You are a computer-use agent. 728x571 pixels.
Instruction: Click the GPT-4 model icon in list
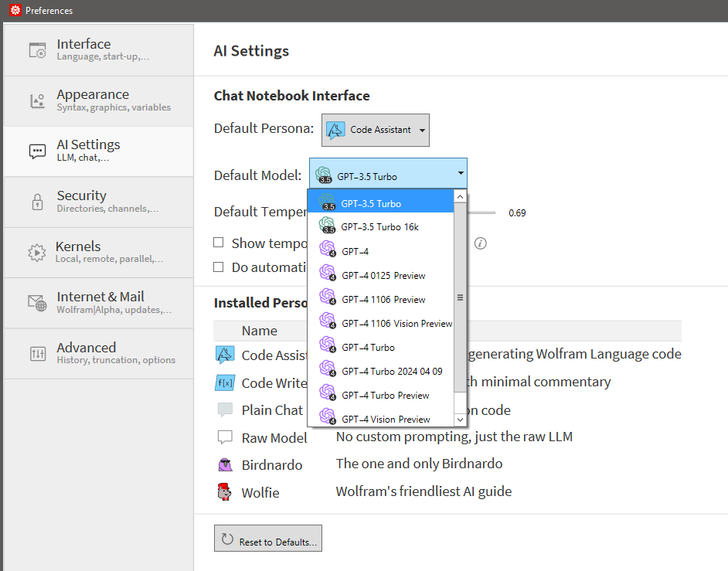(328, 250)
